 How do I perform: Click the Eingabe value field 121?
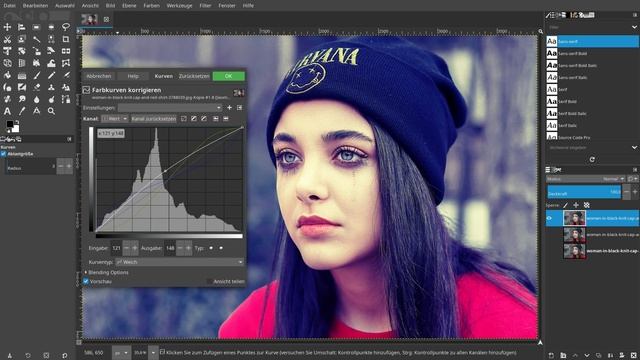pos(116,248)
